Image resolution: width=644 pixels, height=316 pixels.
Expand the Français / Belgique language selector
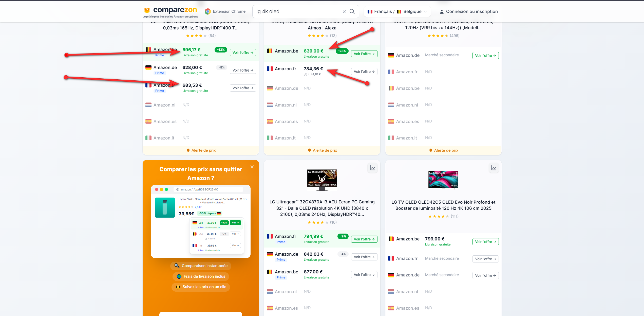click(x=397, y=12)
